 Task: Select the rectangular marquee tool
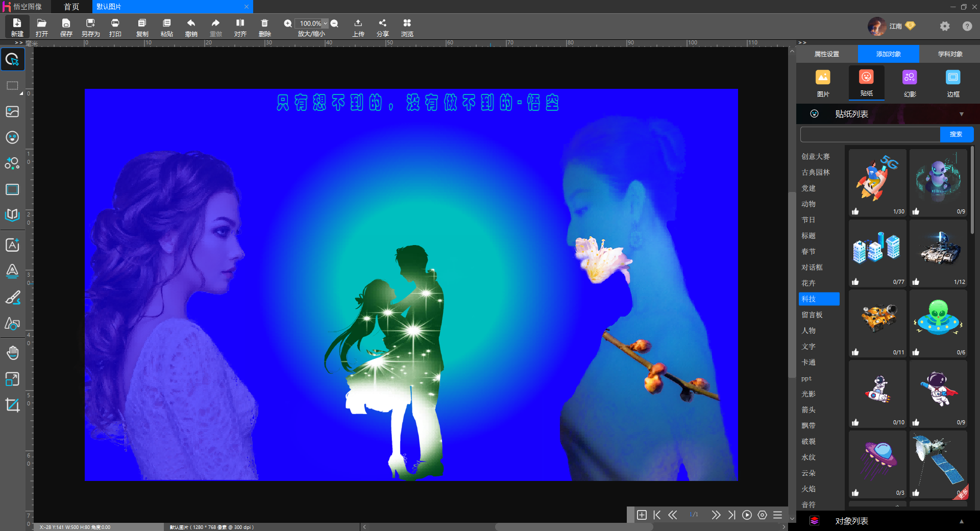coord(12,86)
